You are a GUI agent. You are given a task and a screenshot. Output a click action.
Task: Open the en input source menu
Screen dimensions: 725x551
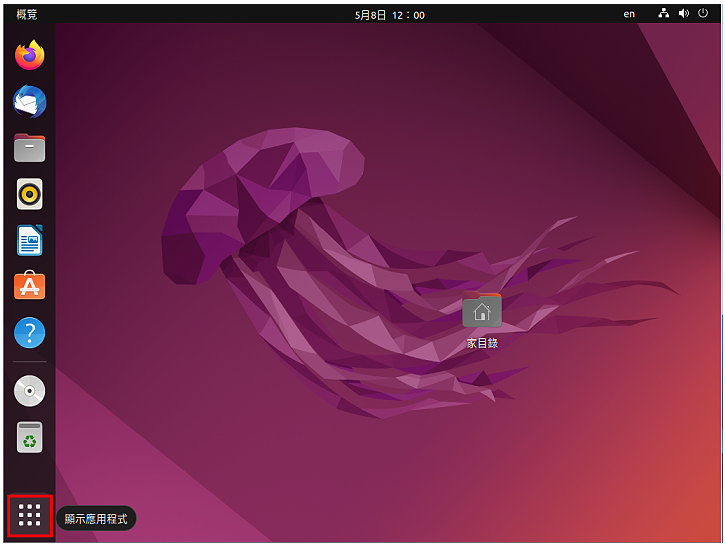coord(629,14)
